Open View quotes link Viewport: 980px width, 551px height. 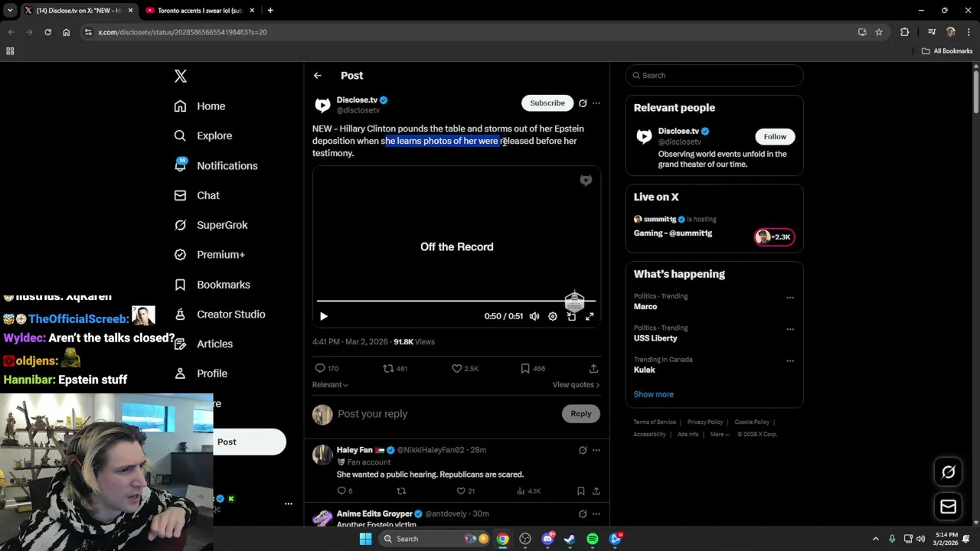click(x=576, y=385)
